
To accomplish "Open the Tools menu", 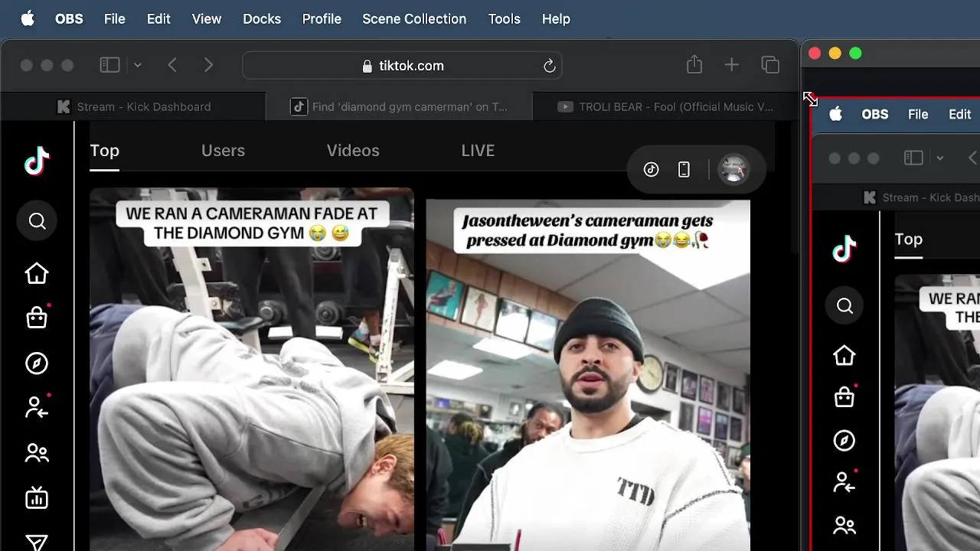I will [505, 19].
